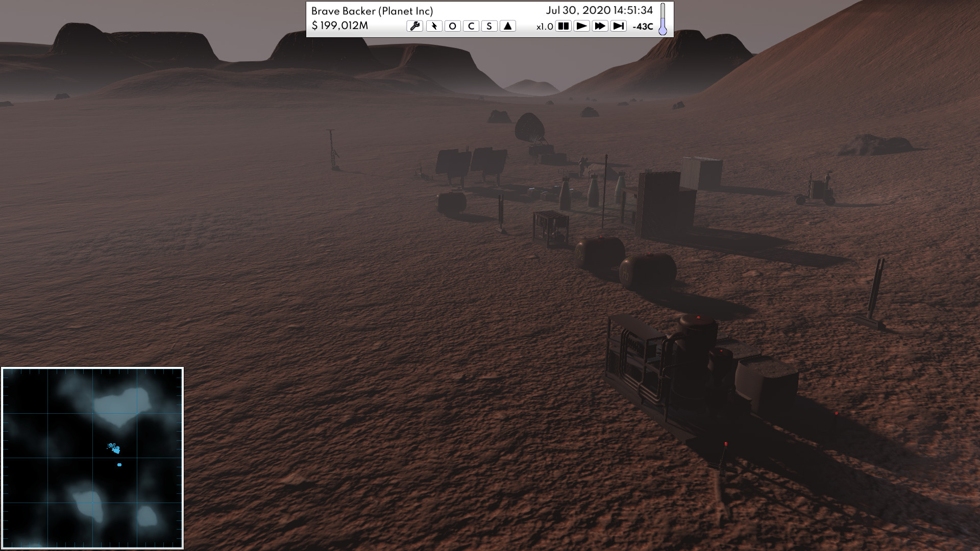Image resolution: width=980 pixels, height=551 pixels.
Task: Click the O overlay button
Action: click(x=452, y=26)
